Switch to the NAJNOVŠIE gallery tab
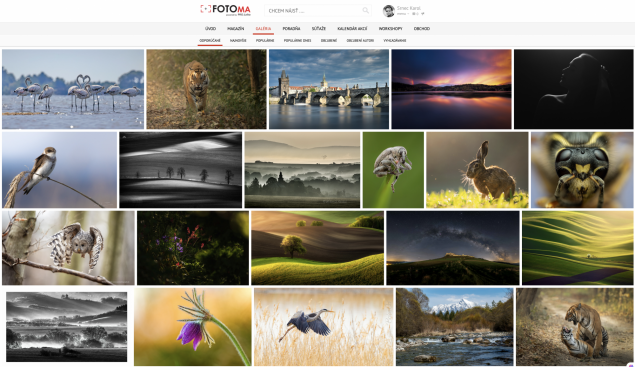Screen dimensions: 635x367 [238, 41]
